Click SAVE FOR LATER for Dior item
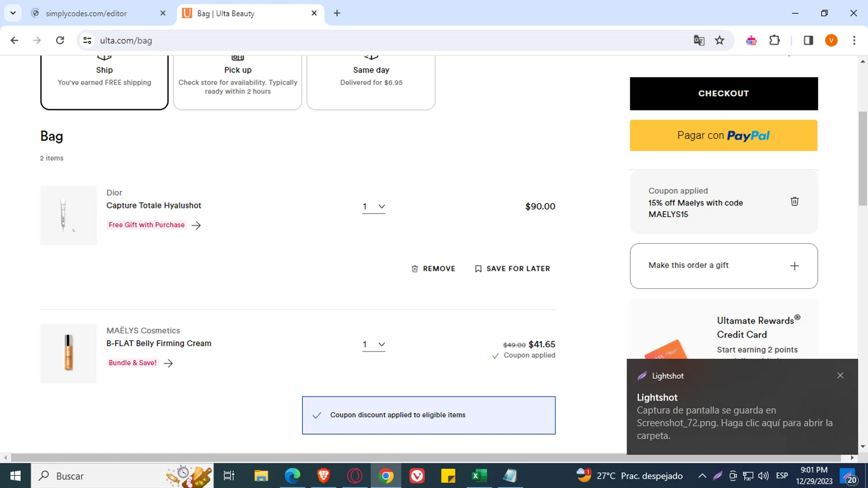The height and width of the screenshot is (488, 868). [513, 269]
